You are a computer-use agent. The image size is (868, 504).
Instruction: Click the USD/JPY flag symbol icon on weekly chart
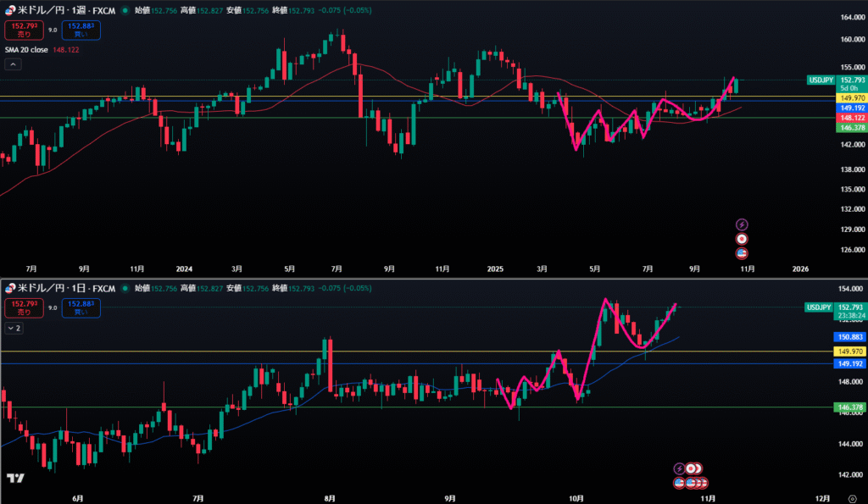coord(9,10)
